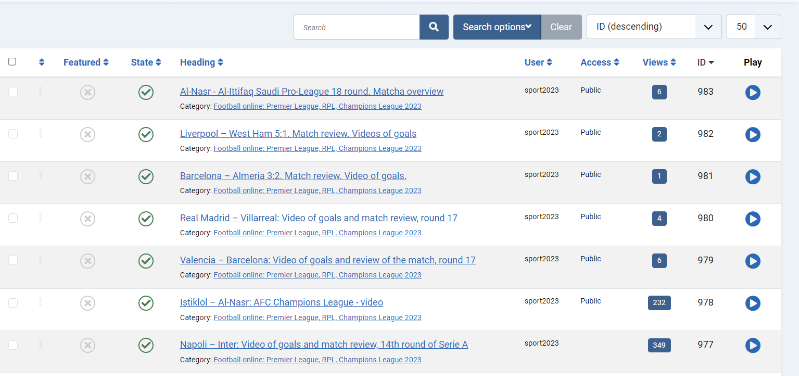This screenshot has width=799, height=376.
Task: Click the Clear search button
Action: point(561,27)
